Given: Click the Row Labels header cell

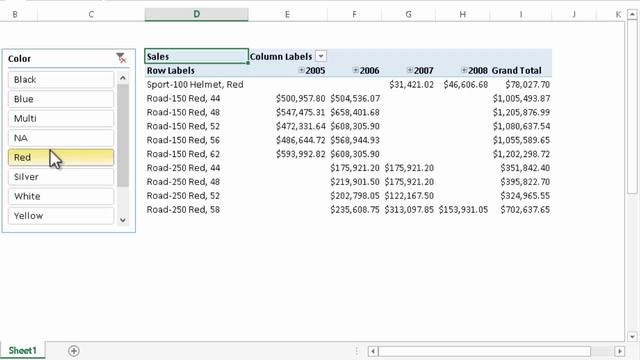Looking at the screenshot, I should point(196,70).
